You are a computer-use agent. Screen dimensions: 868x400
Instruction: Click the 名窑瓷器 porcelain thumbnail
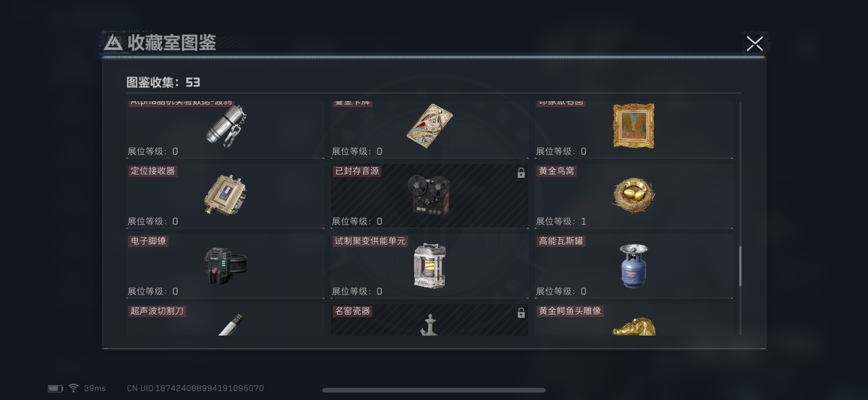pos(429,324)
